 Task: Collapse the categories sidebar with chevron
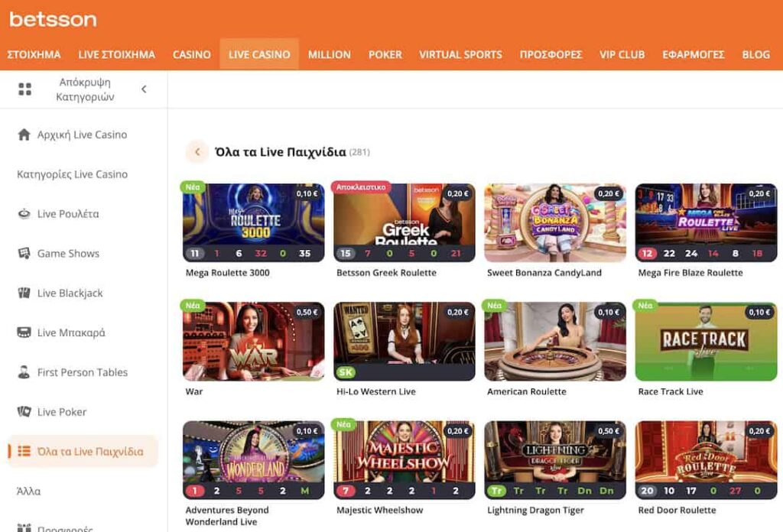[144, 89]
